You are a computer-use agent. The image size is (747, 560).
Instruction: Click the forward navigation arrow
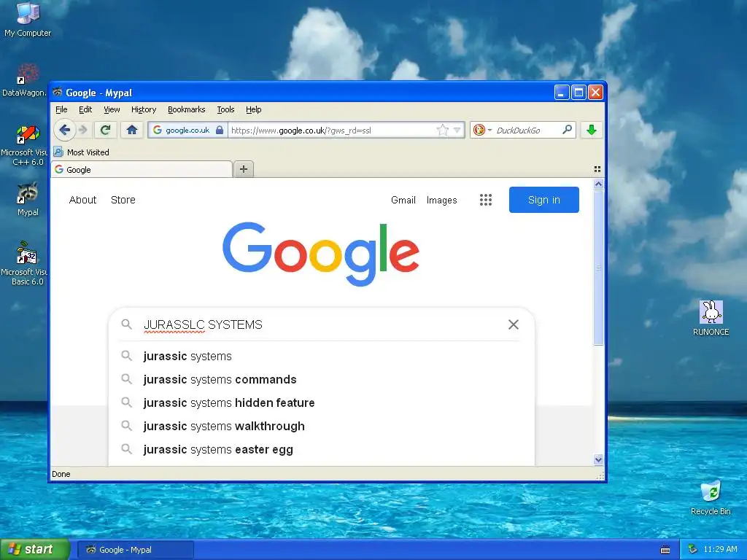[83, 130]
